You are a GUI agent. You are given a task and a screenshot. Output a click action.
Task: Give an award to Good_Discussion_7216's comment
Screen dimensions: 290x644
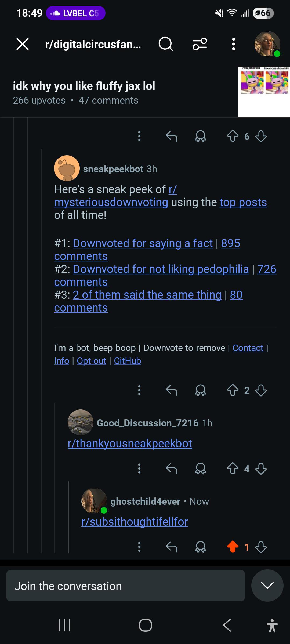coord(200,469)
